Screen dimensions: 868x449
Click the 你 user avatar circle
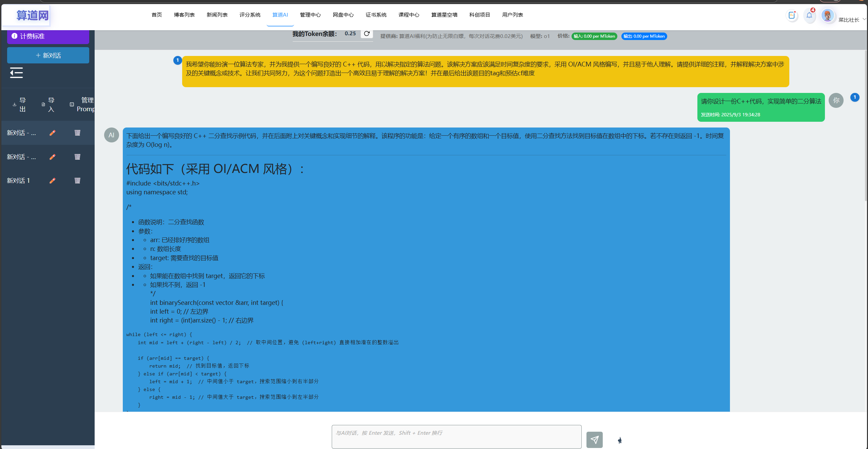[x=836, y=100]
